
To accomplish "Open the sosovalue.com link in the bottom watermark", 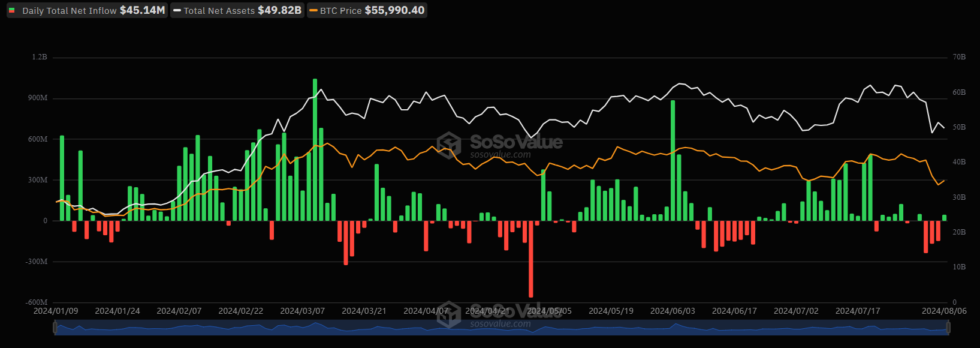I will (500, 324).
